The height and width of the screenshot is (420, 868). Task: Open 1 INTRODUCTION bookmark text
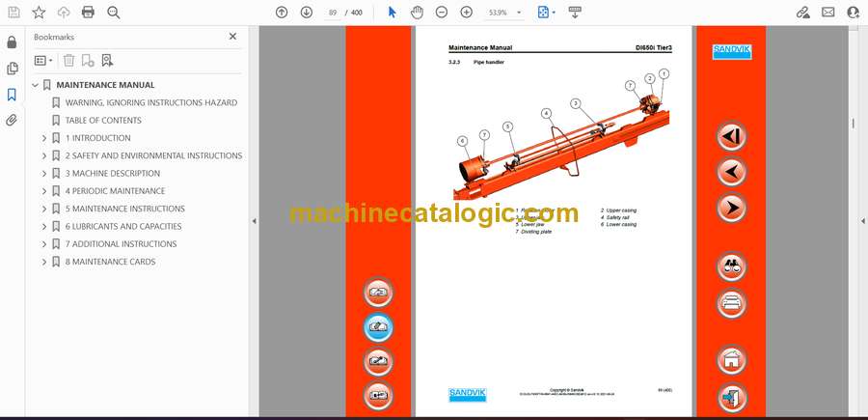tap(98, 138)
